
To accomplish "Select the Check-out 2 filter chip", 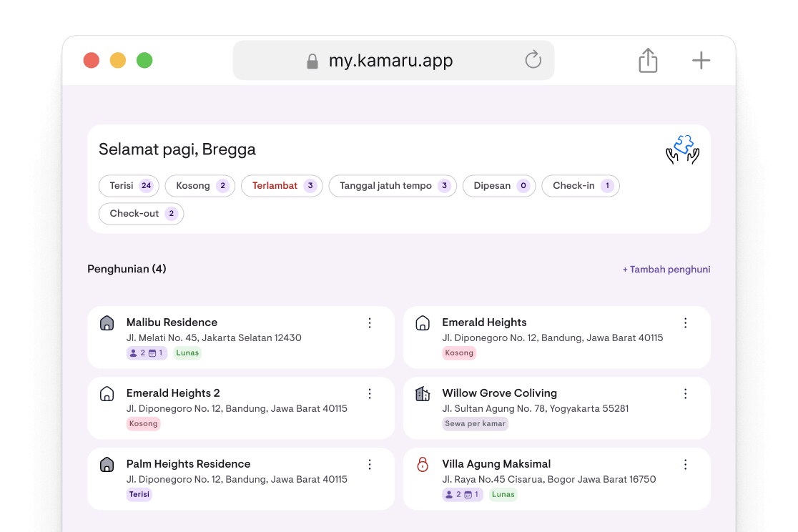I will (x=141, y=214).
